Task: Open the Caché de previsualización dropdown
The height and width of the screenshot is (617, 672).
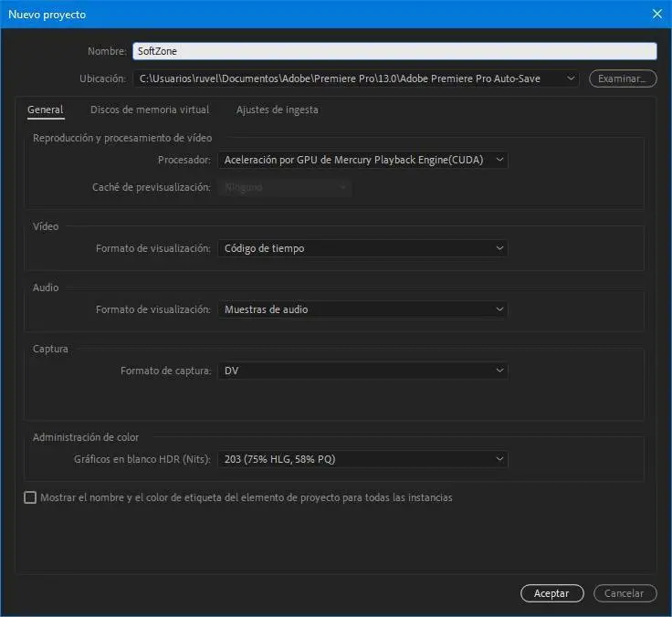Action: pyautogui.click(x=285, y=187)
